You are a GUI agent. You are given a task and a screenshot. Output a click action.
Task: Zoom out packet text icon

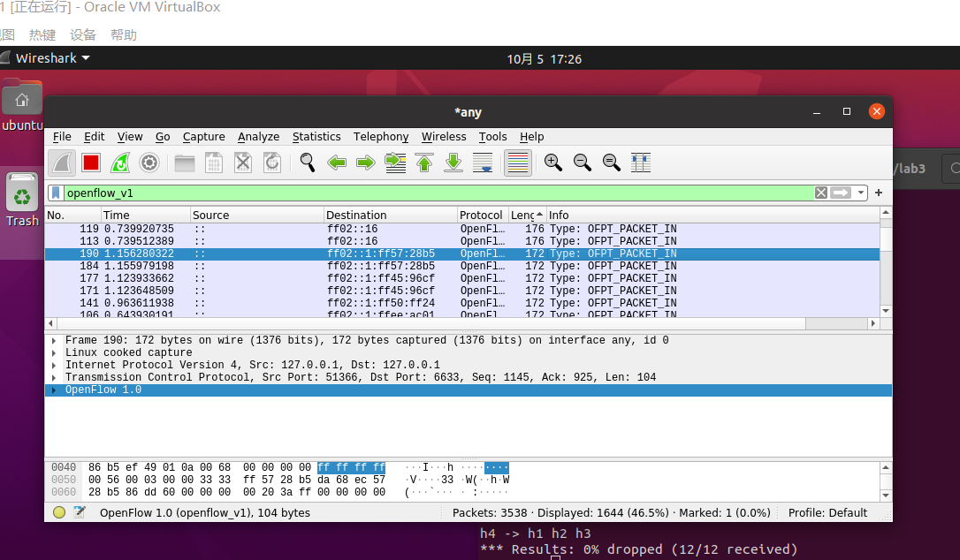click(583, 163)
